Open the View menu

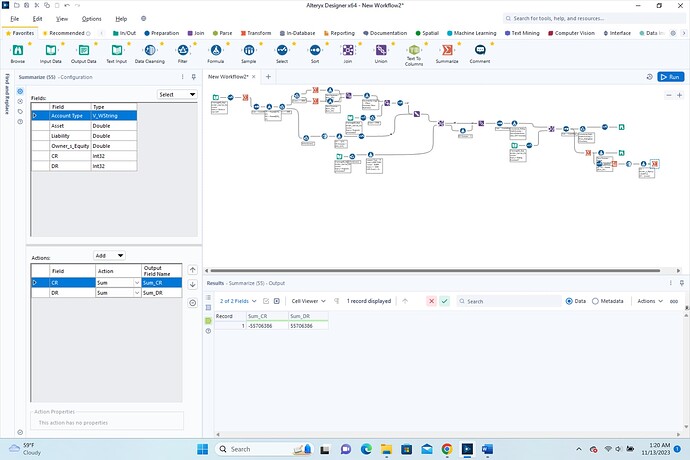coord(62,18)
